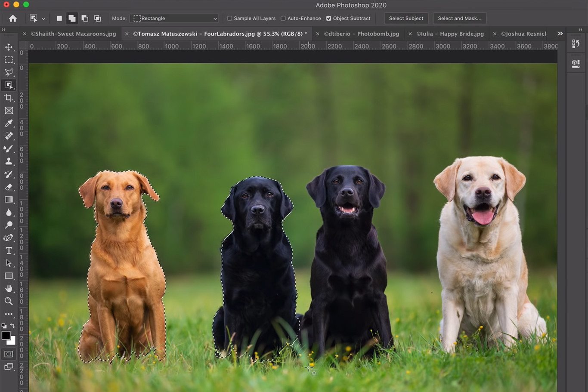
Task: Select the Move tool
Action: click(9, 47)
